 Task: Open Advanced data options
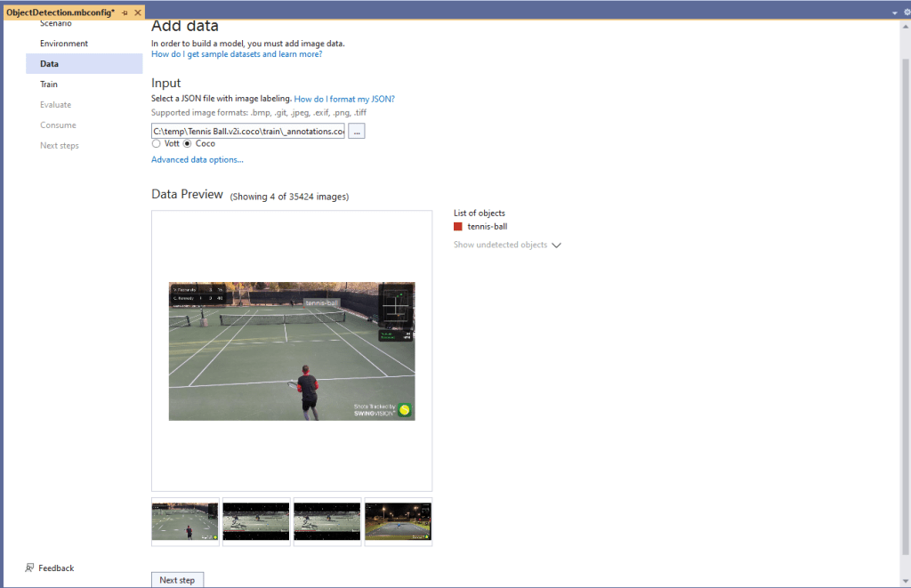pyautogui.click(x=197, y=160)
